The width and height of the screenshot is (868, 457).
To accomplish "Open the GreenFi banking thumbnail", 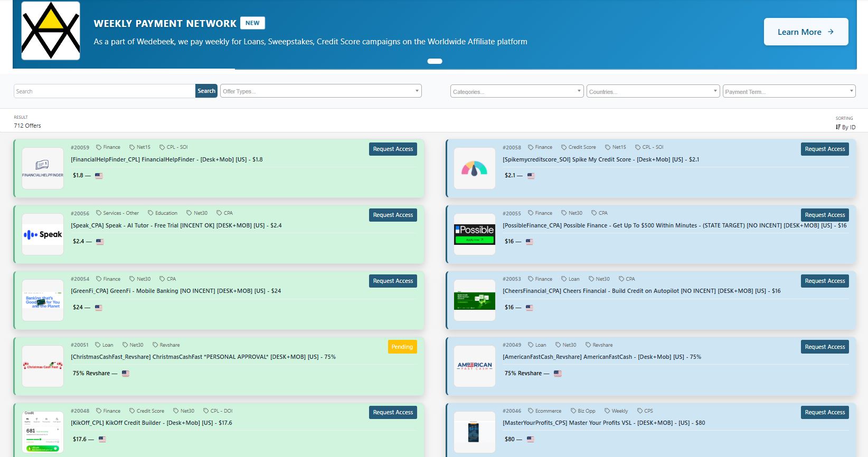I will (x=43, y=300).
